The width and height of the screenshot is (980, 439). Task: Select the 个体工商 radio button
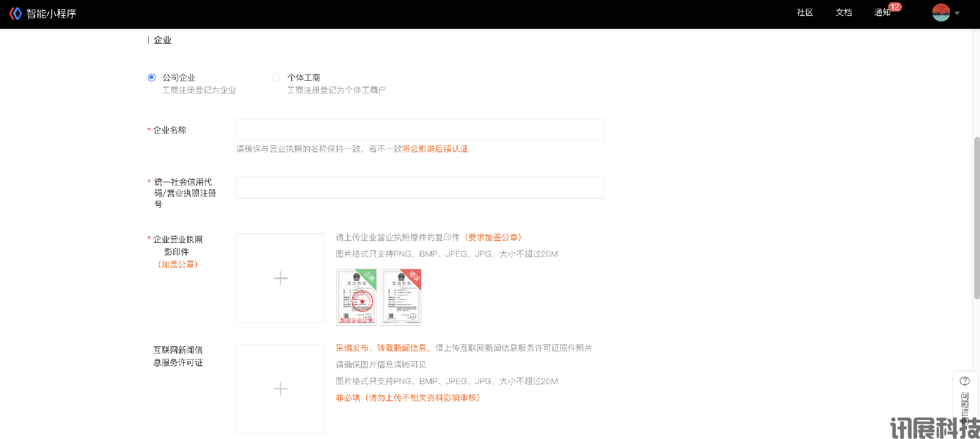point(276,77)
